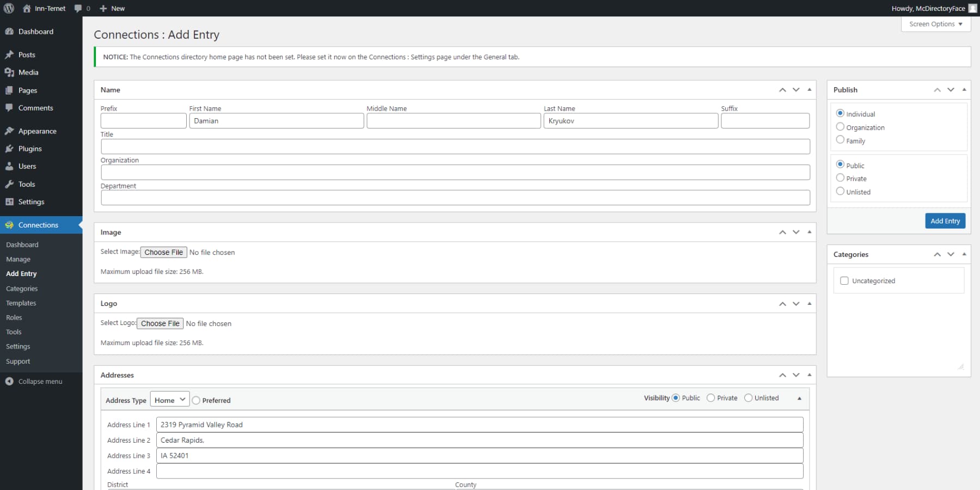Select the Organization entry type

pyautogui.click(x=840, y=126)
